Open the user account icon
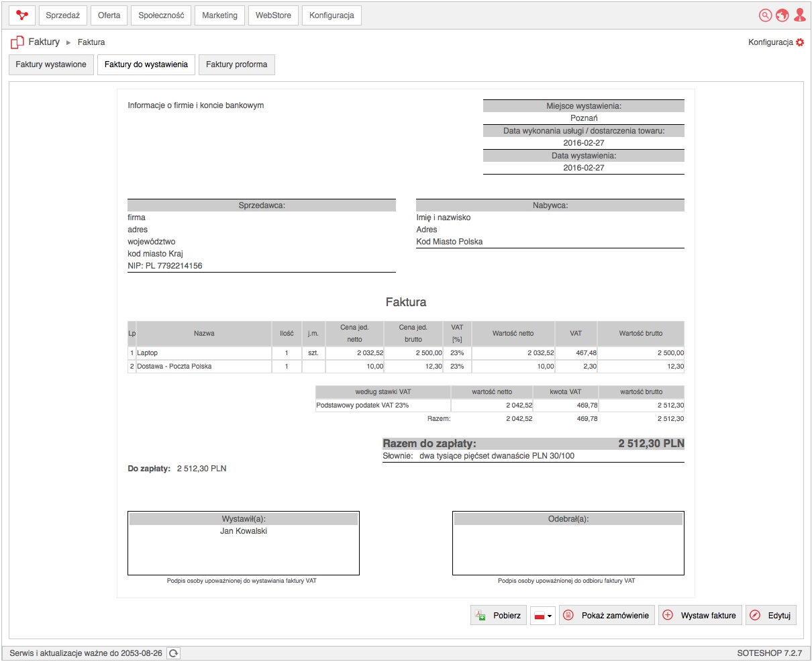 [x=799, y=15]
